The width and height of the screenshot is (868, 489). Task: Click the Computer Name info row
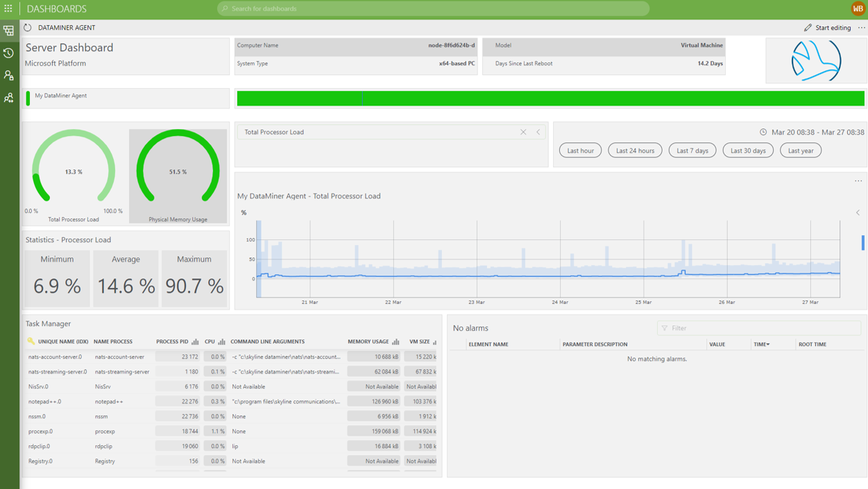pos(356,46)
